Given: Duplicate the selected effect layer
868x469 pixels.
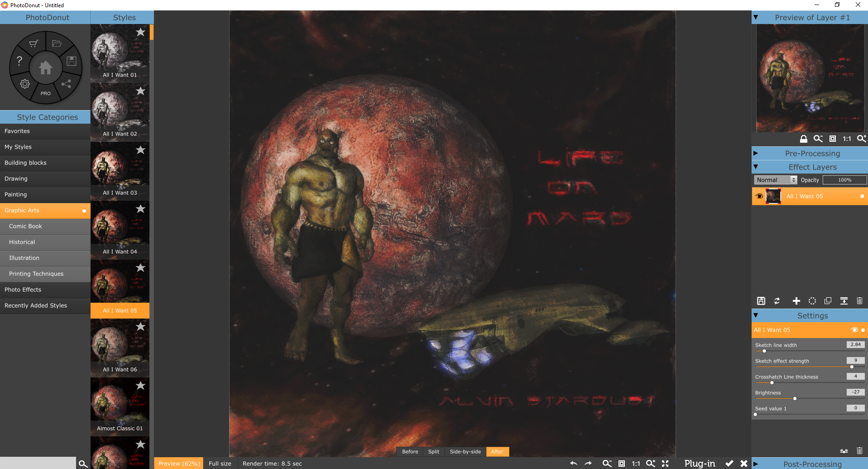Looking at the screenshot, I should (x=828, y=301).
